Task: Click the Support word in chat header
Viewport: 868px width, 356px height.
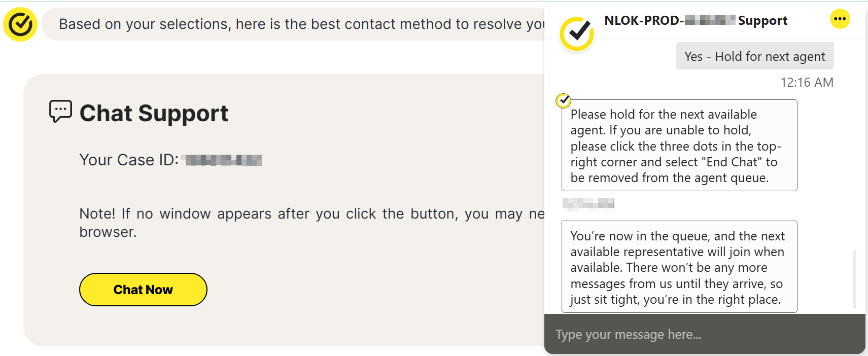Action: coord(762,20)
